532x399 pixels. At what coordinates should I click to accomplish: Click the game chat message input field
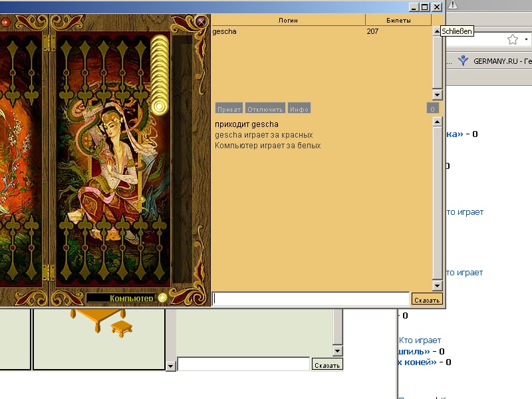(311, 299)
